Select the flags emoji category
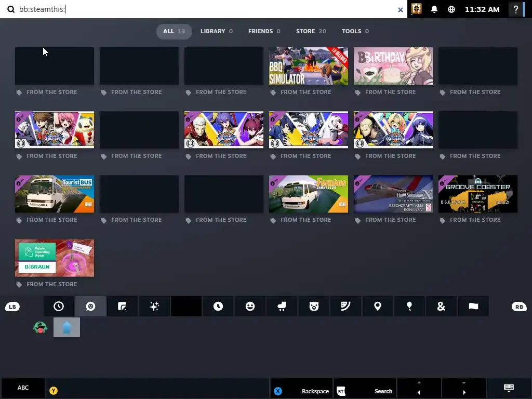The image size is (532, 399). point(473,307)
